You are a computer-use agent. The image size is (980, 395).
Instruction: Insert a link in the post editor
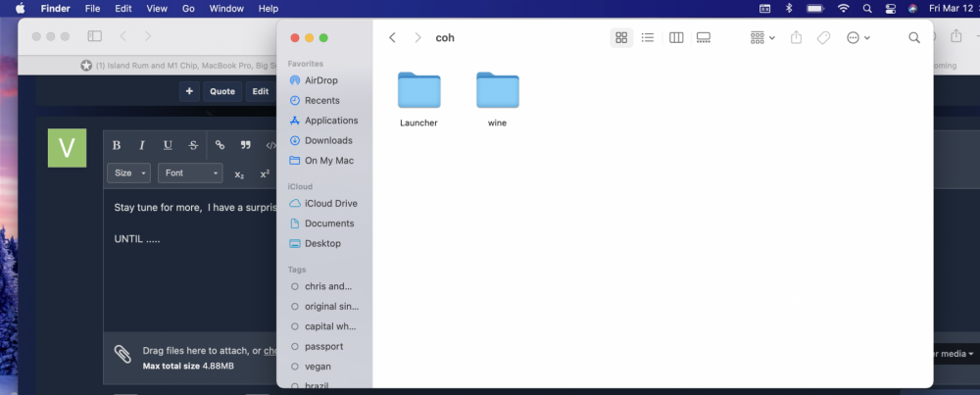coord(220,145)
